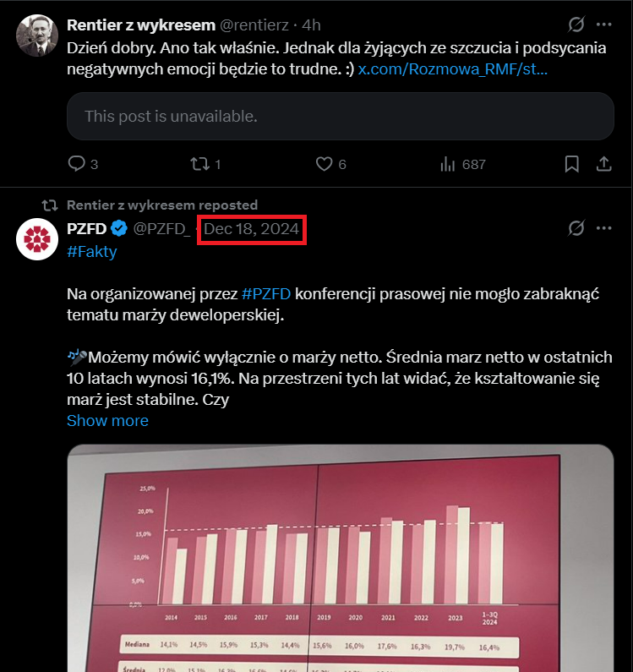633x672 pixels.
Task: Repost Rentier z wykresem's post
Action: pos(199,164)
